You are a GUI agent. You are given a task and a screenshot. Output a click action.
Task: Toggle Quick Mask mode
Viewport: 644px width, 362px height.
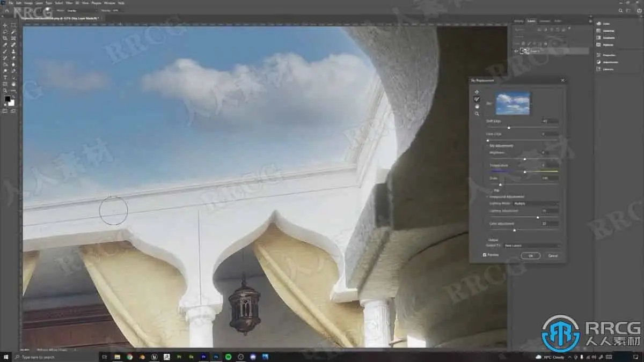[5, 110]
